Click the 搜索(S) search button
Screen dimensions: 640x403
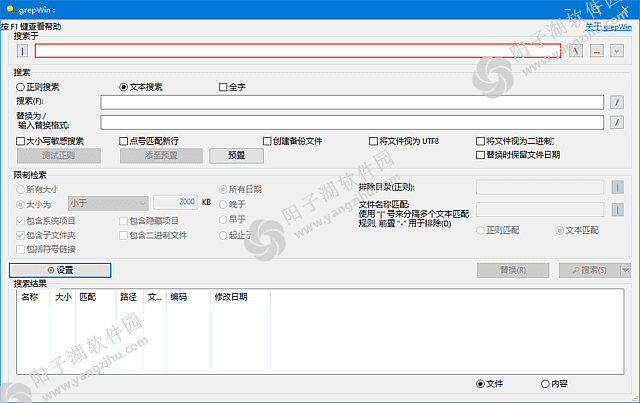(589, 270)
